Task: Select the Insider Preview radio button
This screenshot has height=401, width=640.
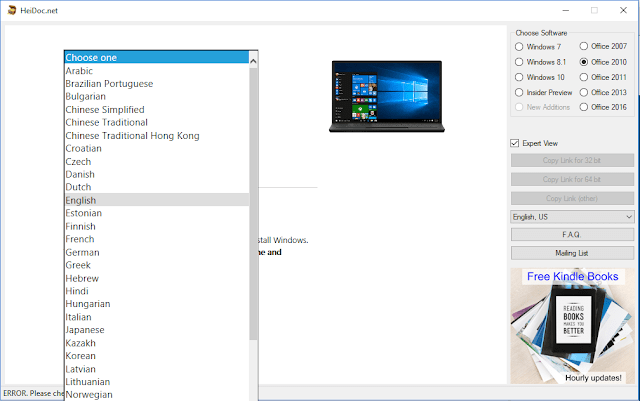Action: click(519, 92)
